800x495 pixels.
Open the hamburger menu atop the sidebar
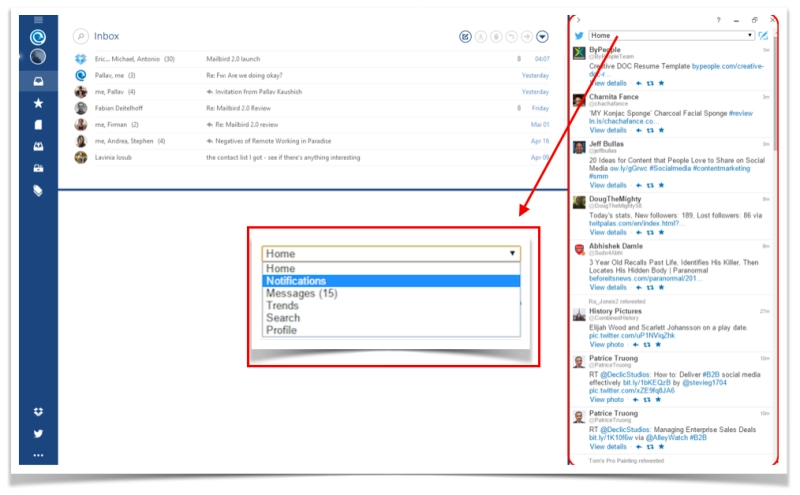[38, 20]
